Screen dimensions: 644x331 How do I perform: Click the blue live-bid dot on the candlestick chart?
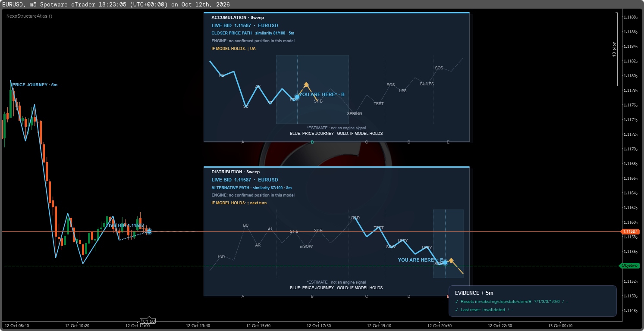[149, 231]
